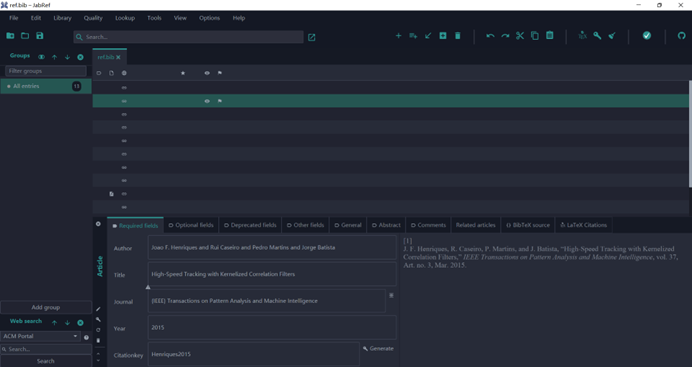Toggle read status eye in selected row
This screenshot has height=367, width=692.
tap(207, 101)
